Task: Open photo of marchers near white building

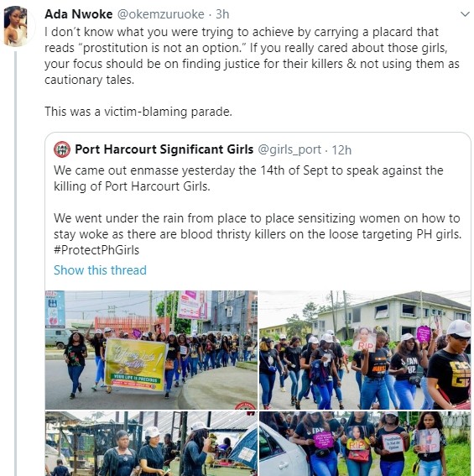Action: click(x=365, y=350)
